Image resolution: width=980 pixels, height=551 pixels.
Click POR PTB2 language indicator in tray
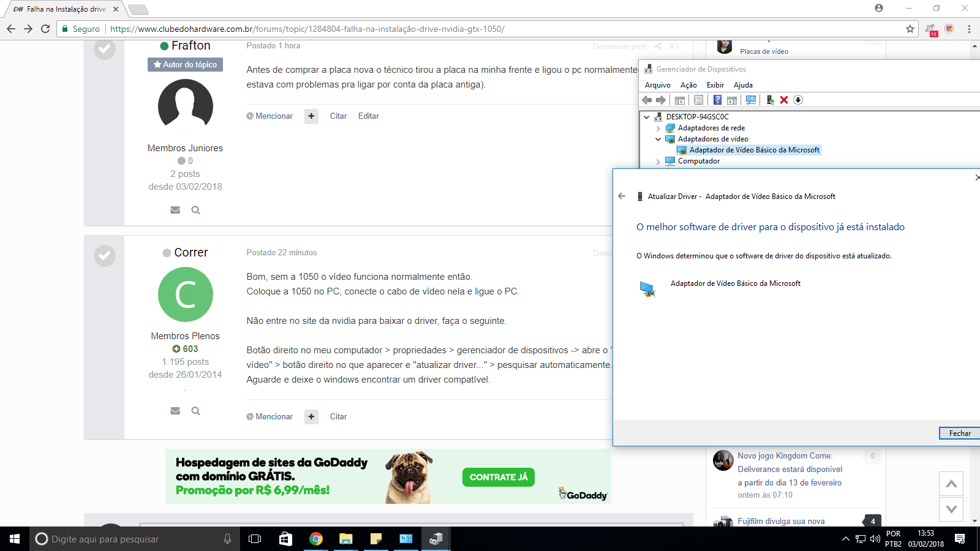(x=893, y=539)
